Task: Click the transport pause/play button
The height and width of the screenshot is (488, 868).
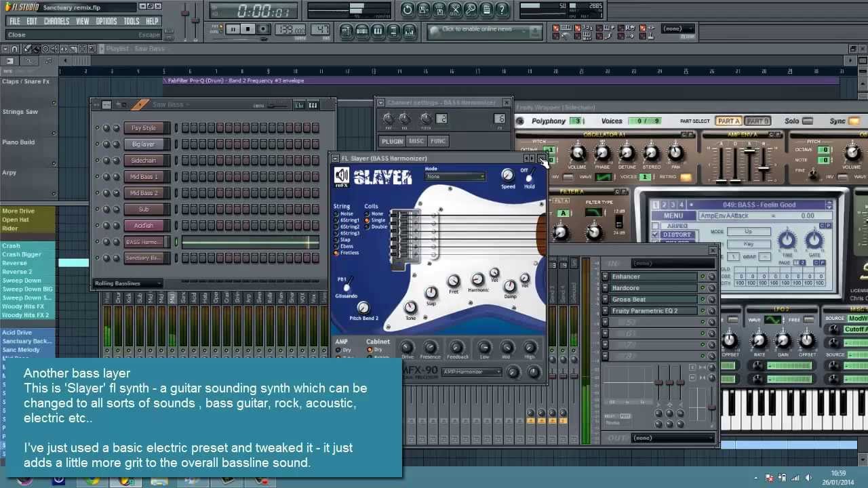Action: click(233, 29)
